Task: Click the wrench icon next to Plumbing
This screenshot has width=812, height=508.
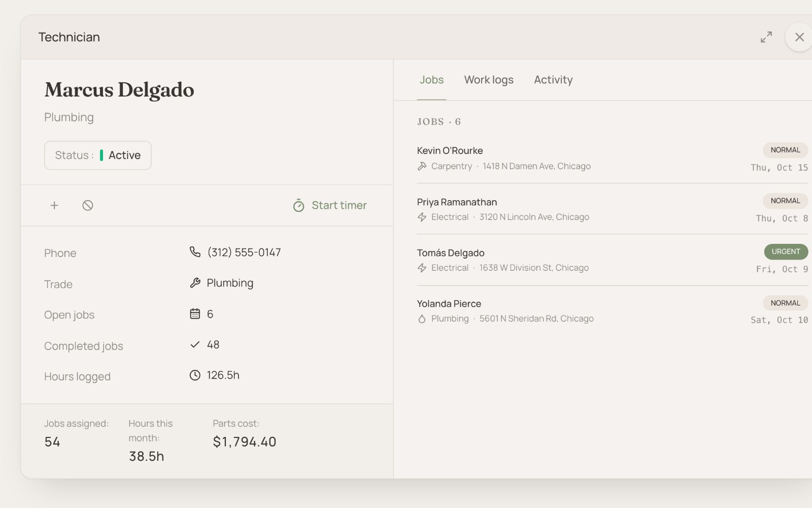Action: (x=195, y=283)
